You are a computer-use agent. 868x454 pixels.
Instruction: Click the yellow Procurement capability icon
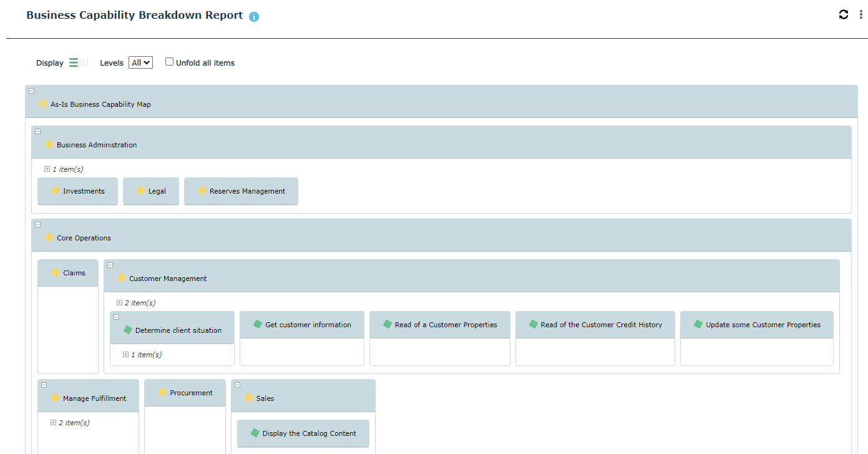(162, 392)
